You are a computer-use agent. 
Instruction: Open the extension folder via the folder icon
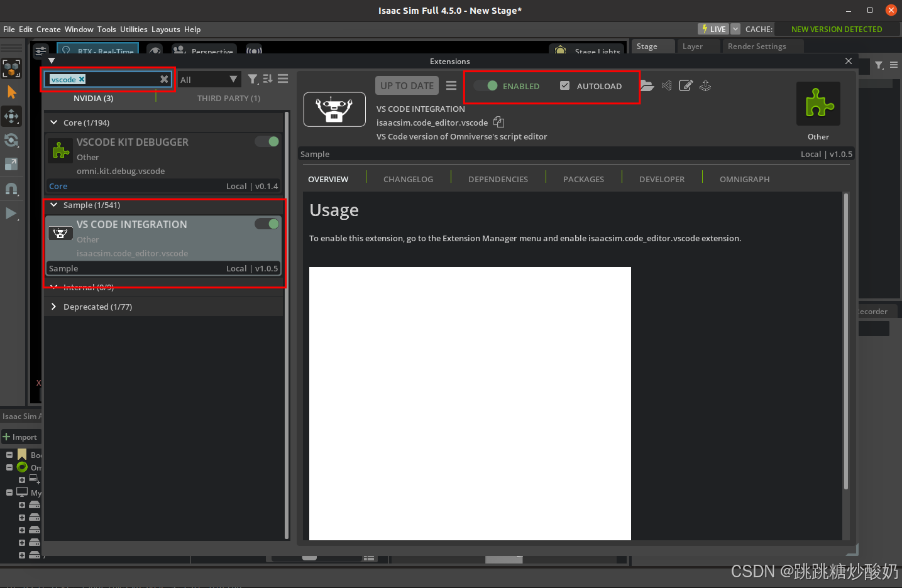pos(647,85)
